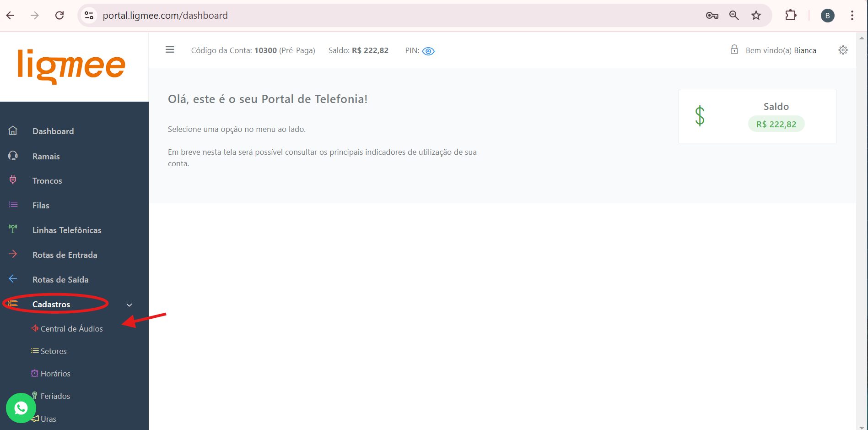Click the green dollar sign icon
Screen dimensions: 868x430
point(700,116)
